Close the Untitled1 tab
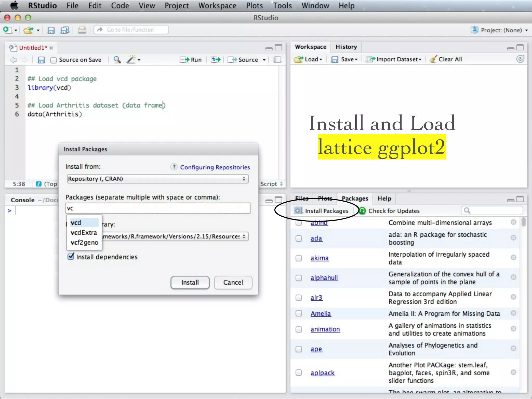532x399 pixels. coord(51,48)
